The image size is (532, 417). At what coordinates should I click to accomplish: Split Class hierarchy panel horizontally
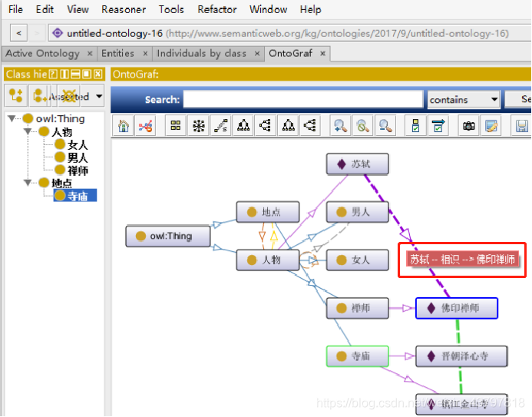76,74
